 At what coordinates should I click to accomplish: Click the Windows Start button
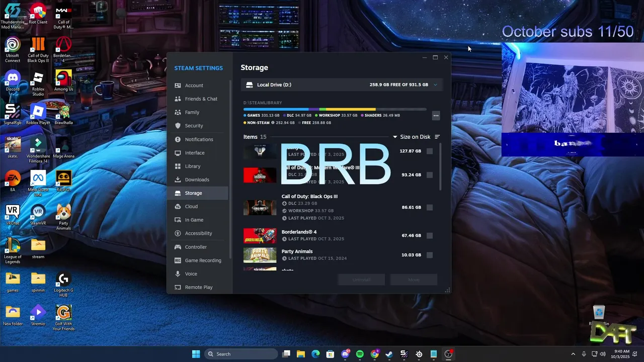(x=196, y=354)
